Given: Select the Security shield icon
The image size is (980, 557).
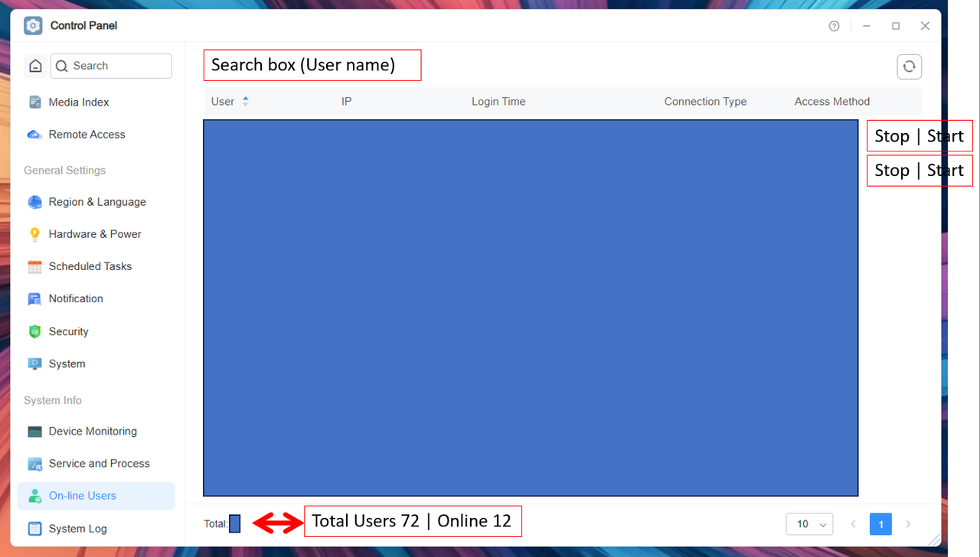Looking at the screenshot, I should pyautogui.click(x=34, y=331).
